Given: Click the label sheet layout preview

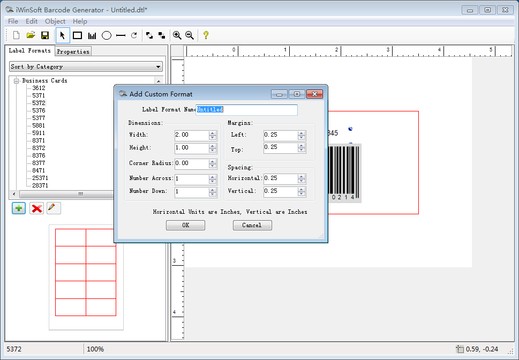Looking at the screenshot, I should click(x=86, y=277).
